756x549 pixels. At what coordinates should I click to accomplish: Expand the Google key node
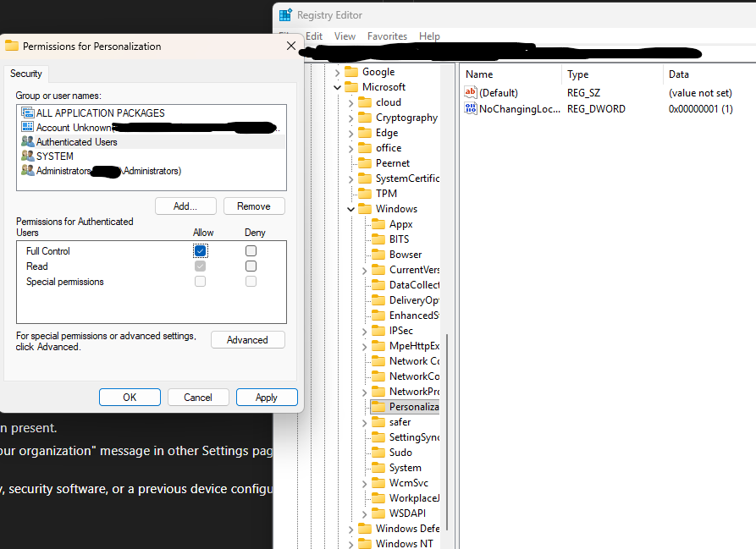[x=337, y=73]
